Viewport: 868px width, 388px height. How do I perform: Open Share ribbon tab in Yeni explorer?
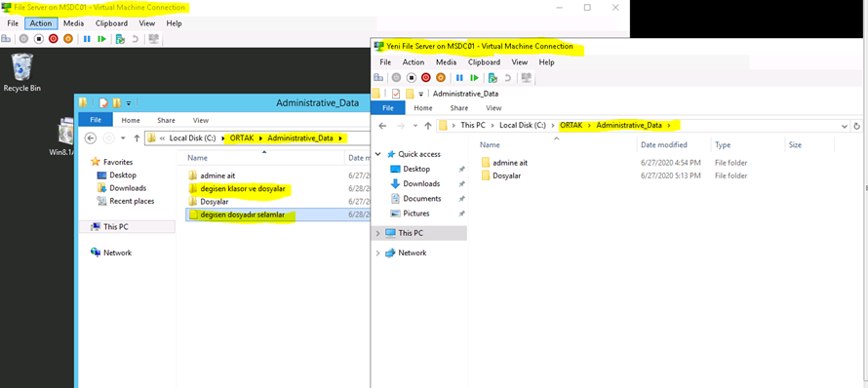click(x=459, y=108)
